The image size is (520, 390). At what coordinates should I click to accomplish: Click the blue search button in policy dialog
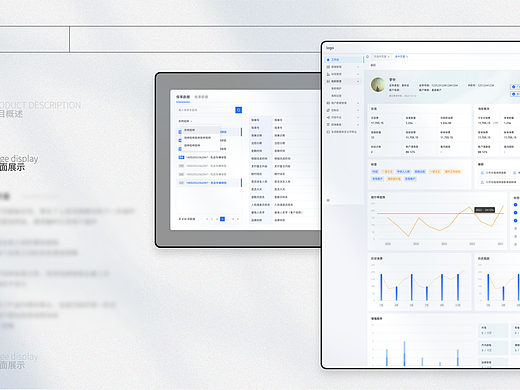tap(239, 110)
